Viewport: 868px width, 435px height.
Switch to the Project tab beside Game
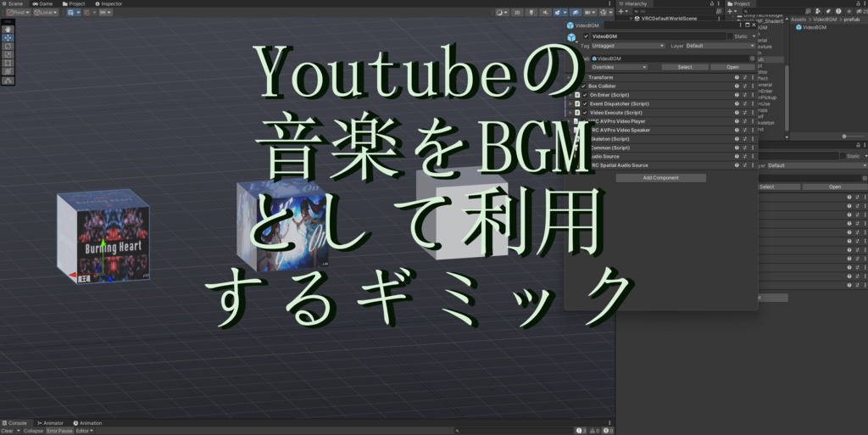point(74,4)
